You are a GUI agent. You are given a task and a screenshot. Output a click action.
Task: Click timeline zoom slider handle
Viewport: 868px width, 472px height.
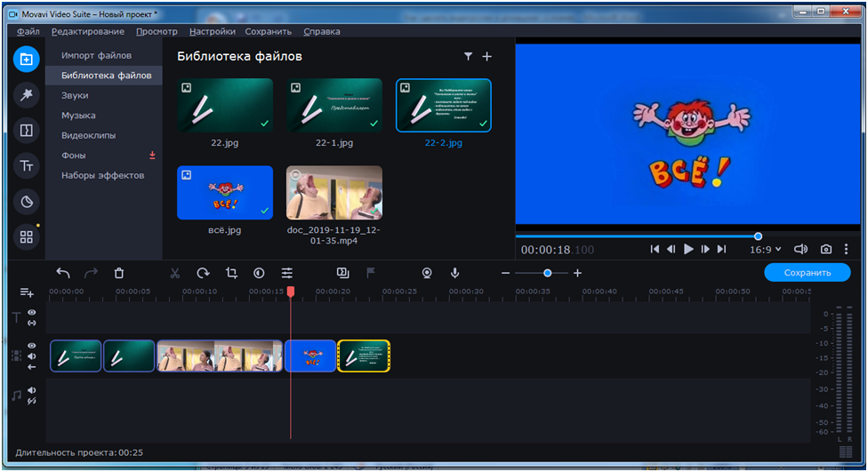[x=548, y=273]
